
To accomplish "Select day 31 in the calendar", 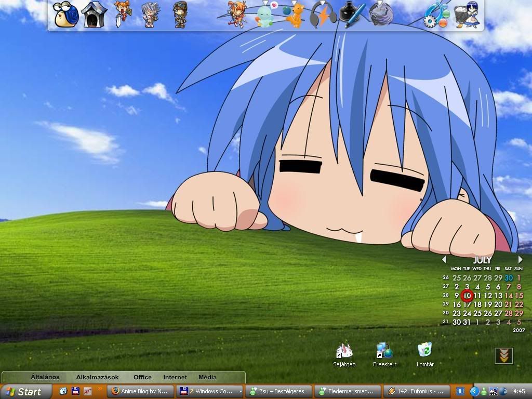I will [x=467, y=322].
